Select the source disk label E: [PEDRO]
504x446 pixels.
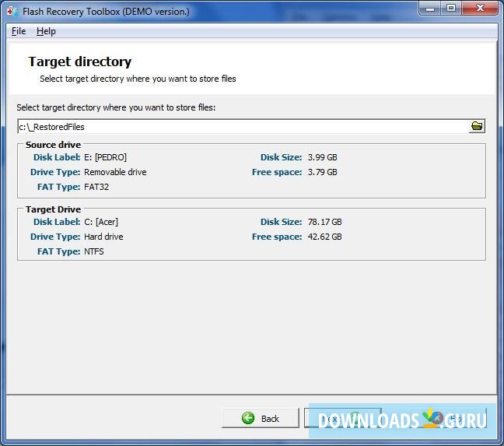[106, 157]
